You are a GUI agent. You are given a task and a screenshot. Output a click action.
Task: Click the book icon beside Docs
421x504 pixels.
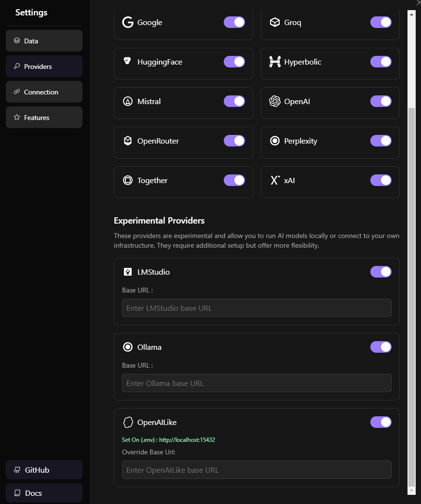click(17, 493)
